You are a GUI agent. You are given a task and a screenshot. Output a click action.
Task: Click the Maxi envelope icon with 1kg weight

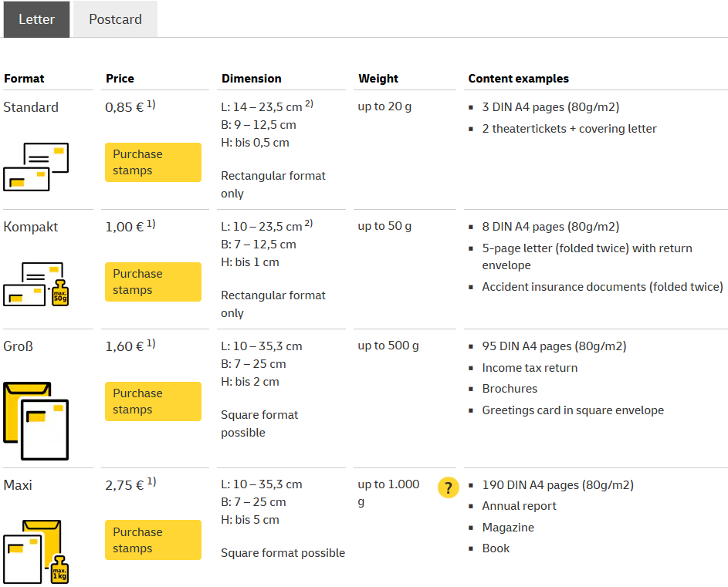tap(36, 552)
